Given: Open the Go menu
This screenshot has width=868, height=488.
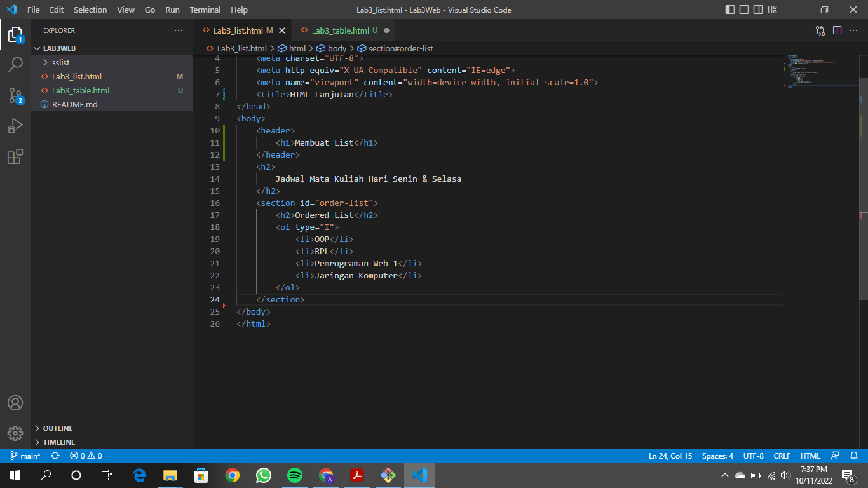Looking at the screenshot, I should click(x=150, y=10).
